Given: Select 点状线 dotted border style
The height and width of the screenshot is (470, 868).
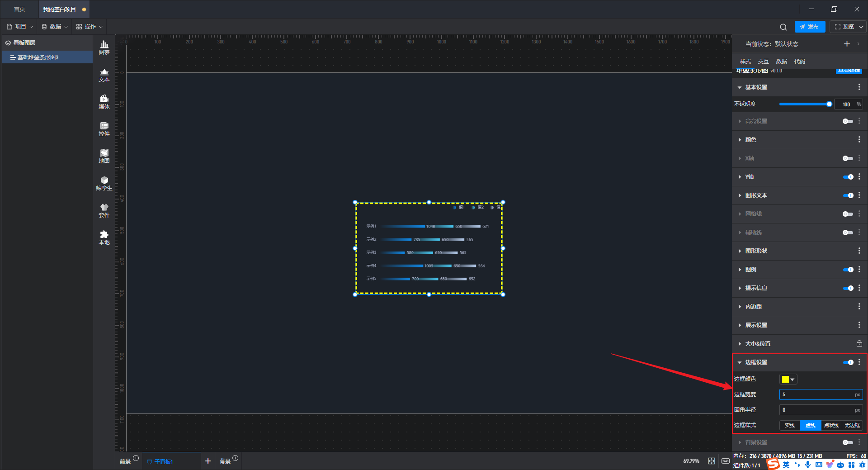Looking at the screenshot, I should pyautogui.click(x=831, y=425).
